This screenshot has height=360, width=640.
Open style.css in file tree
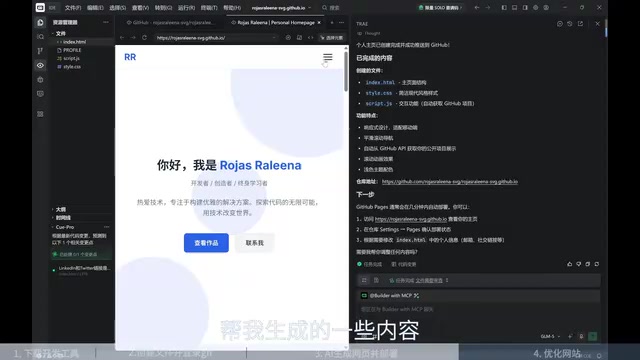coord(72,67)
